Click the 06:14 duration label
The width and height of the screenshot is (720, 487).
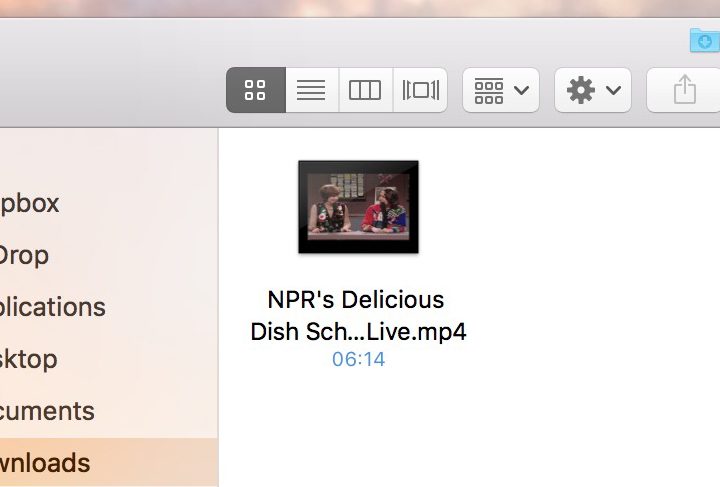pos(359,359)
